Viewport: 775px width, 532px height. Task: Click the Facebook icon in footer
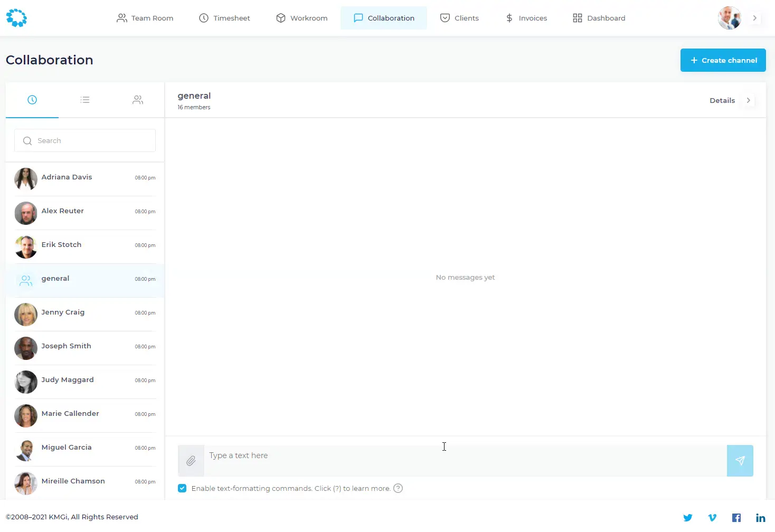pos(736,518)
